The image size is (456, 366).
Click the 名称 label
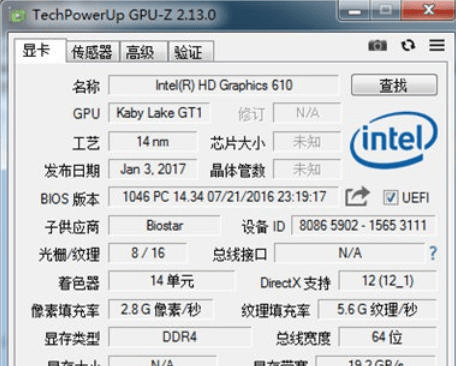[x=86, y=87]
